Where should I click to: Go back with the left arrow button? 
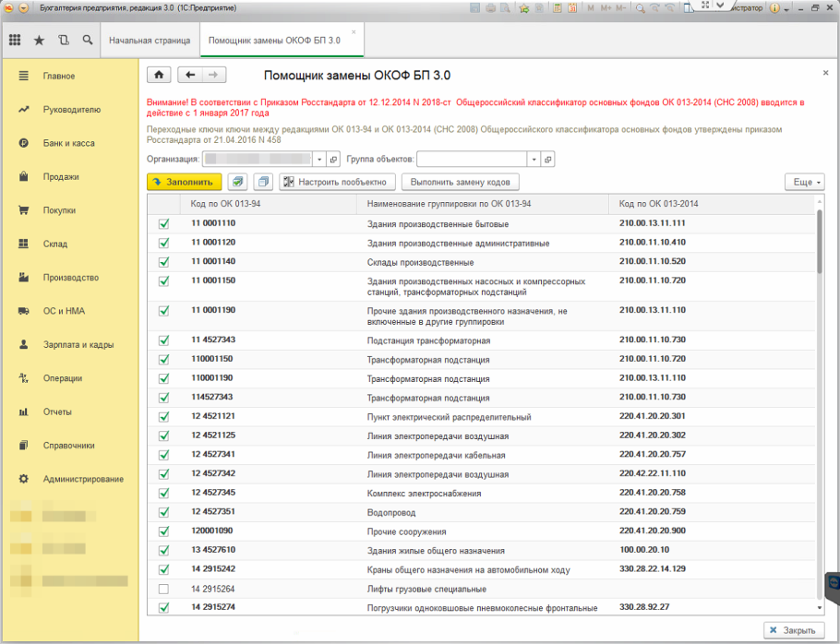190,76
